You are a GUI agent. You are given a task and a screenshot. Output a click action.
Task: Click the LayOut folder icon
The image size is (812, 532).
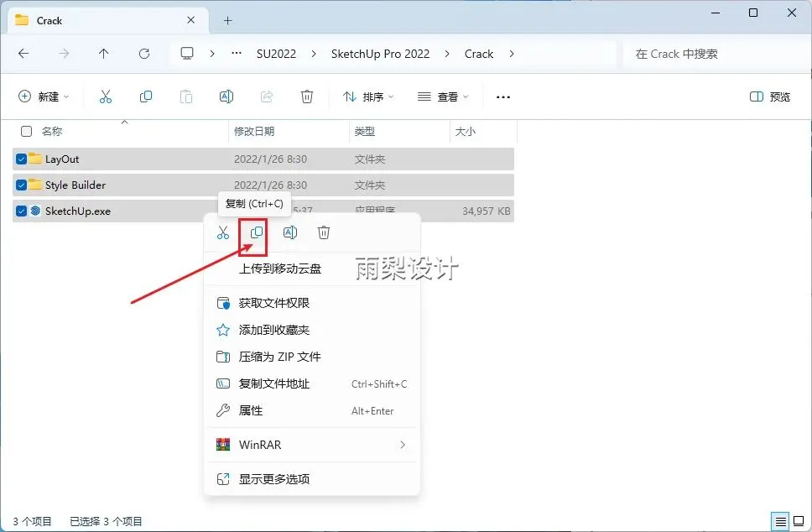click(x=35, y=159)
